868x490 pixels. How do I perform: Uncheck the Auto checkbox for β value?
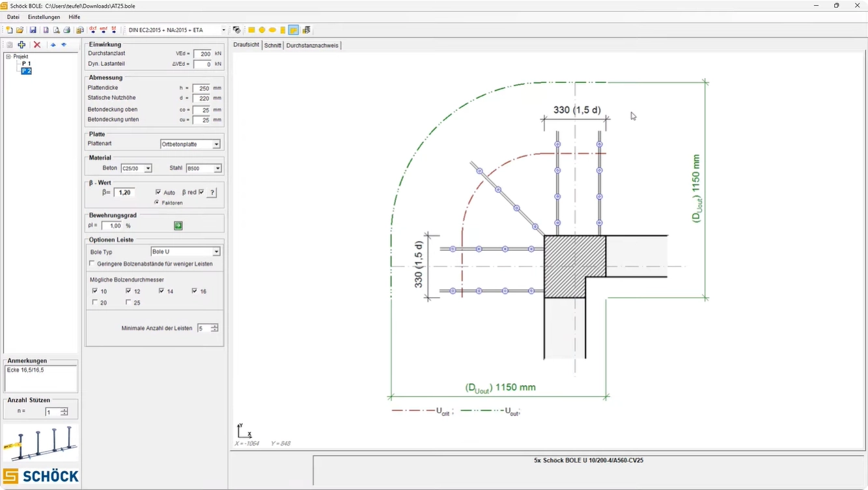158,192
